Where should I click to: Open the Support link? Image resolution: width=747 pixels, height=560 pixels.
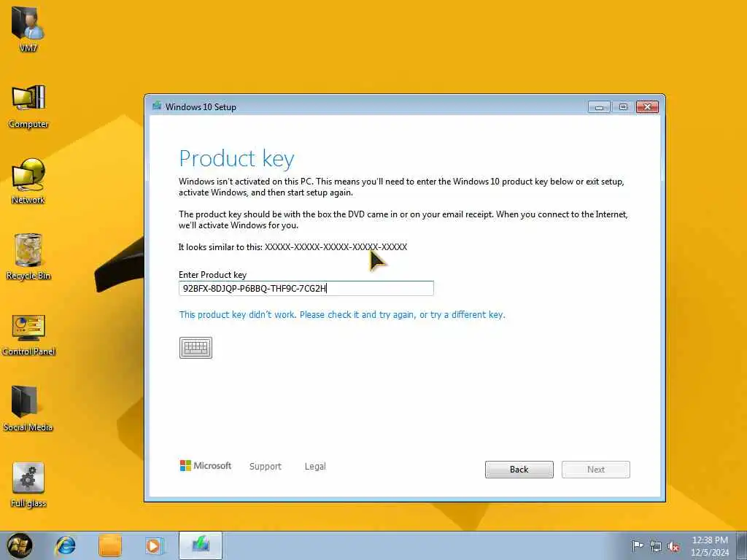click(266, 467)
